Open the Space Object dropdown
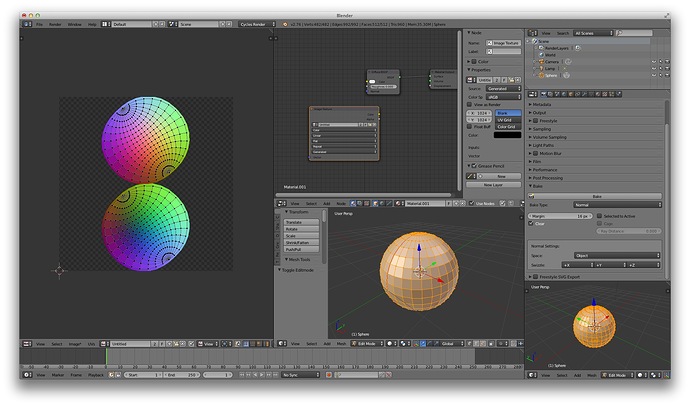Screen dimensions: 690x405 617,255
